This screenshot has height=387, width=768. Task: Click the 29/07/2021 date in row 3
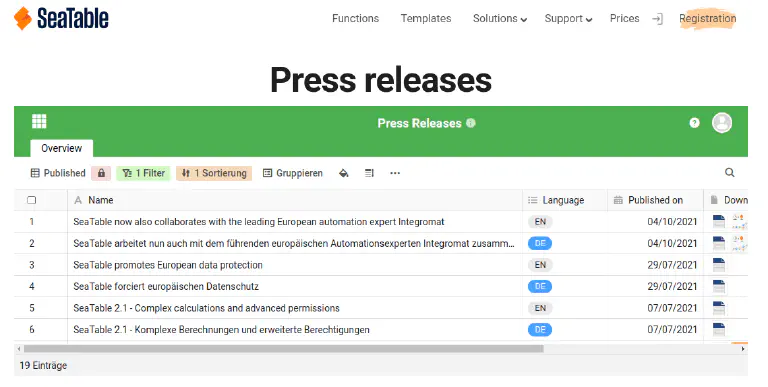click(x=672, y=265)
